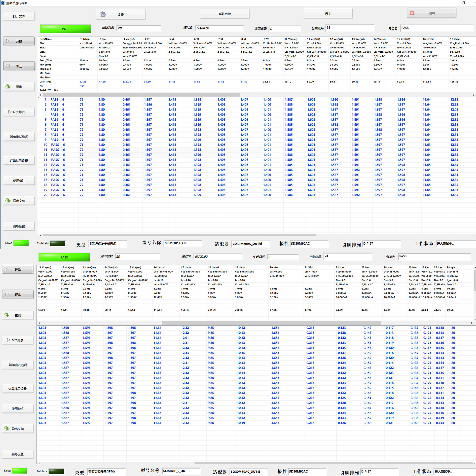476x476 pixels.
Task: Click the 打开文件 button
Action: [x=19, y=16]
